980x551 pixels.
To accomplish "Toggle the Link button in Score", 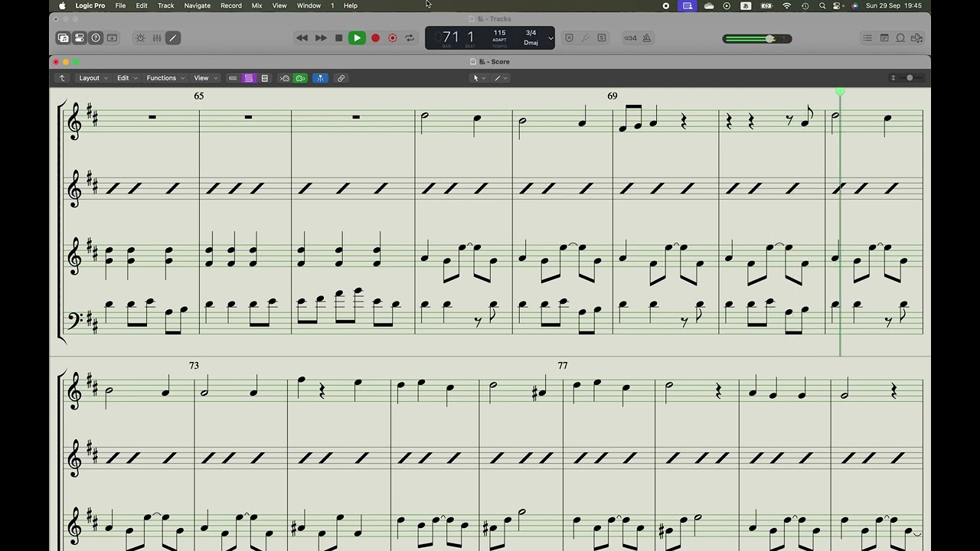I will (341, 78).
